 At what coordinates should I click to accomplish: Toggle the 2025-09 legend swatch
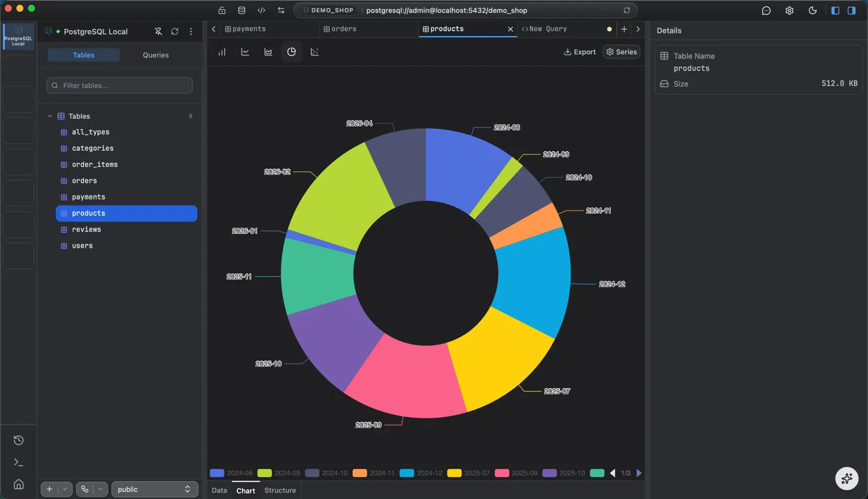point(502,473)
